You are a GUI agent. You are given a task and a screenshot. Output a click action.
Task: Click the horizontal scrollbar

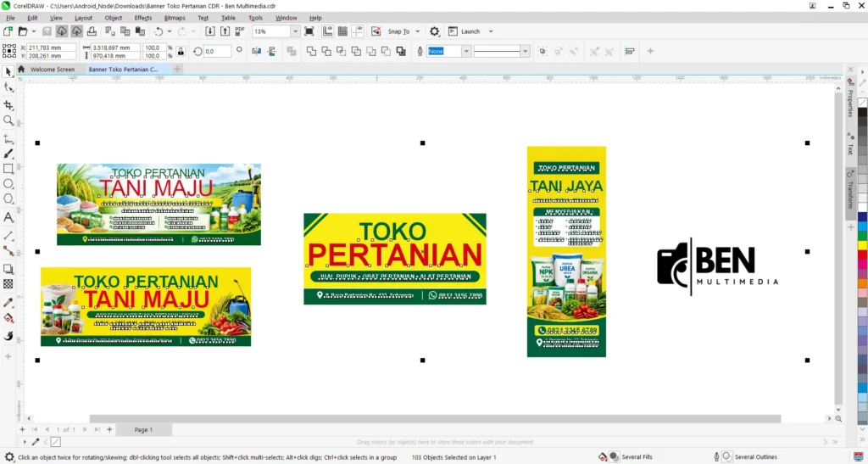(435, 418)
